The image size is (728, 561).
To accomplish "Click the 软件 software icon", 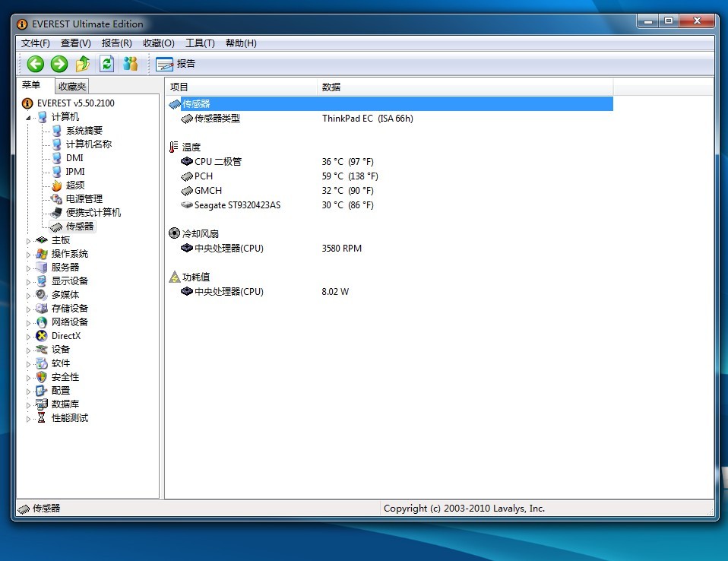I will [x=42, y=363].
